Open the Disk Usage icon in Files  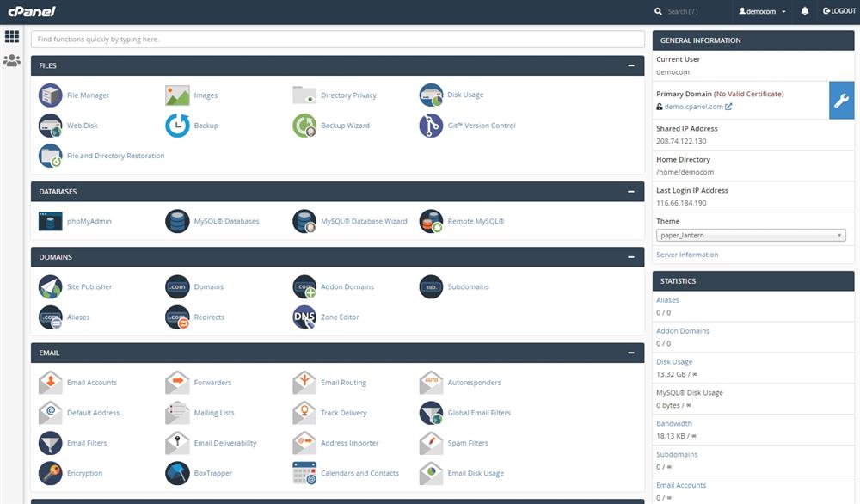pos(431,95)
